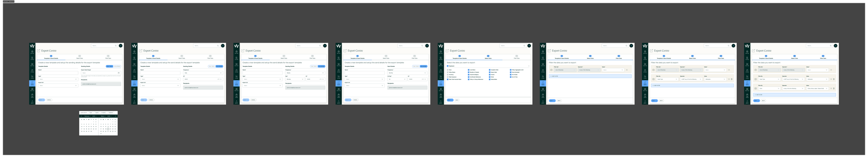Delete the Asset Type filter in two-filter frame
The image size is (868, 158).
pyautogui.click(x=732, y=79)
